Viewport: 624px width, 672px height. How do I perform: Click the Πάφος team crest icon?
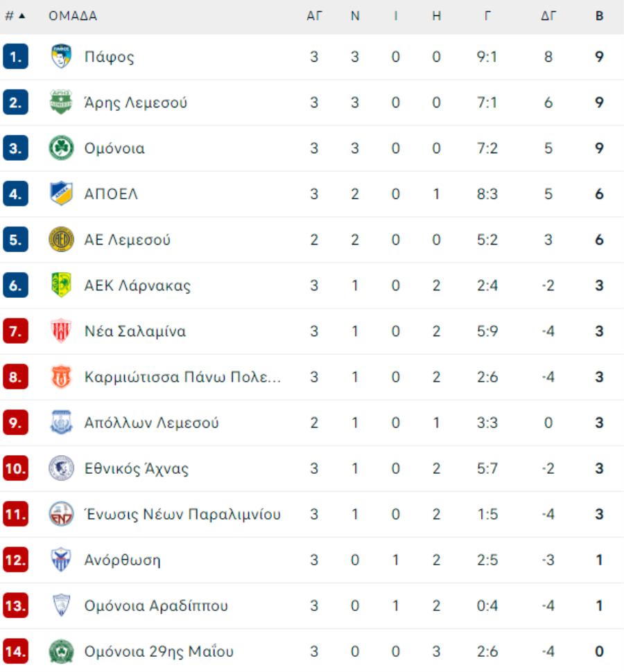coord(61,56)
